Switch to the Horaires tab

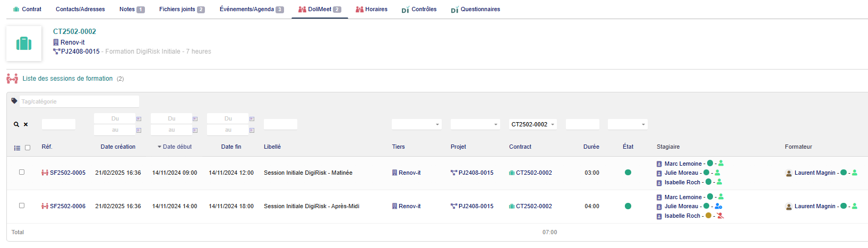(372, 9)
